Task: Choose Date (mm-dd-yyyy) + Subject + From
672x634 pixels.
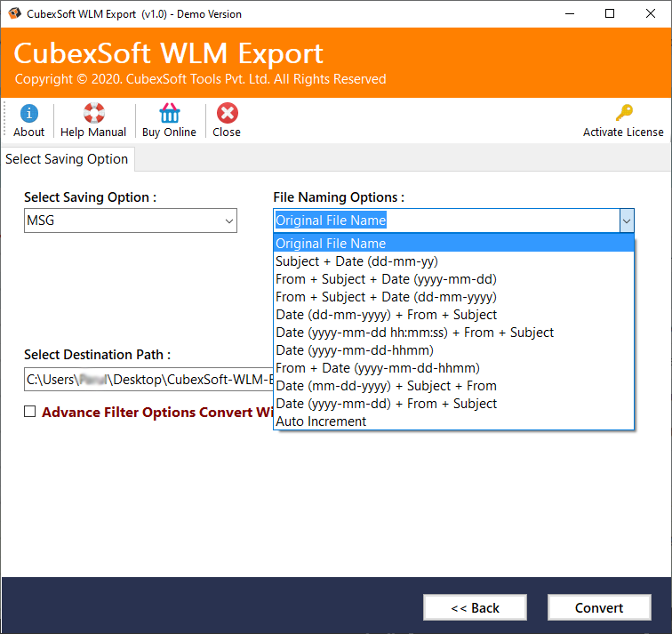Action: (386, 386)
